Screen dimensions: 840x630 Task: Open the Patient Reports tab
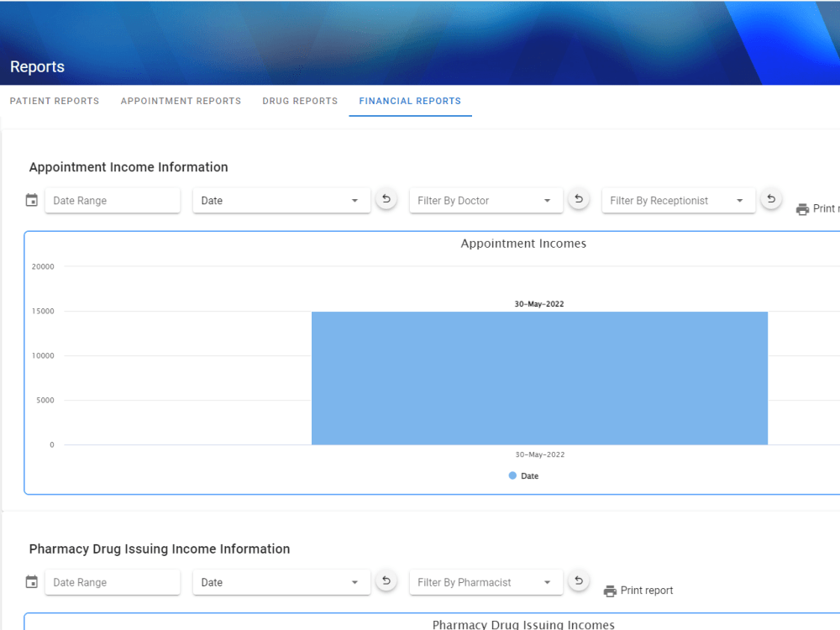click(54, 101)
